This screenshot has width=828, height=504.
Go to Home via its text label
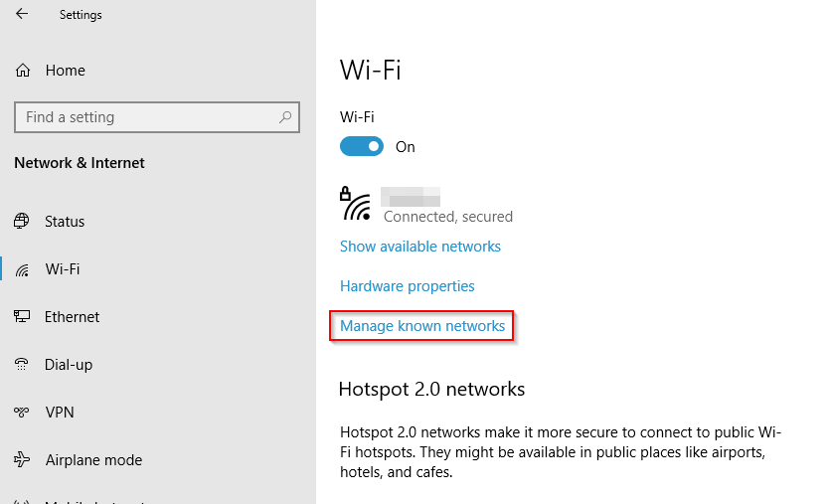pyautogui.click(x=66, y=71)
